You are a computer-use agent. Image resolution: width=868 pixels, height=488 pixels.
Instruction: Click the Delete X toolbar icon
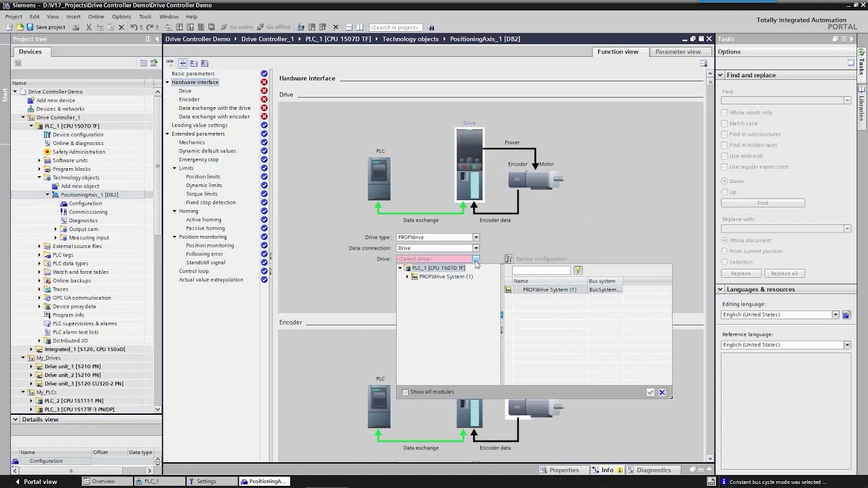pos(121,27)
